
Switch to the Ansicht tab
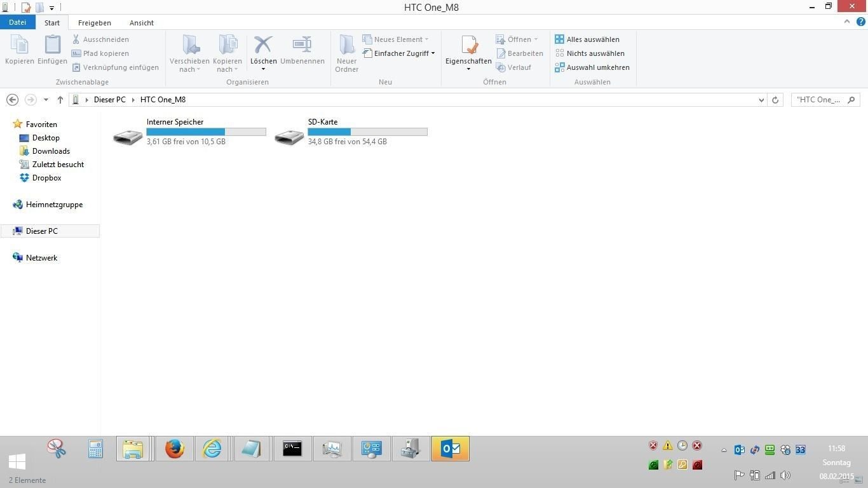[x=142, y=23]
